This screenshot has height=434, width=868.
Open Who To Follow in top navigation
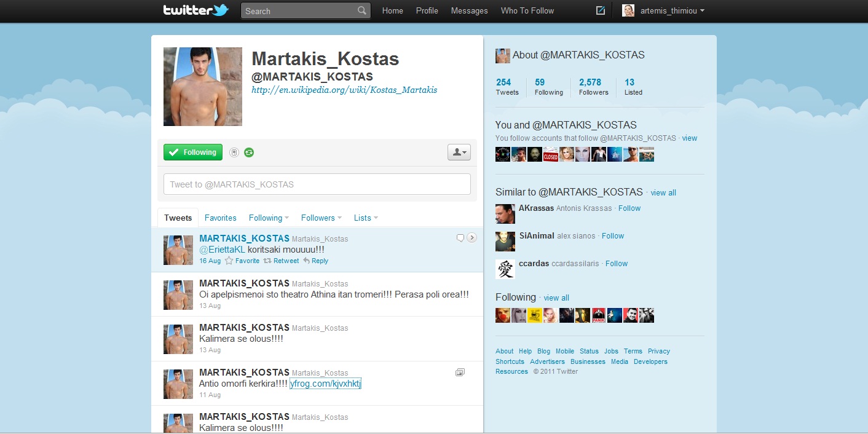pos(527,10)
